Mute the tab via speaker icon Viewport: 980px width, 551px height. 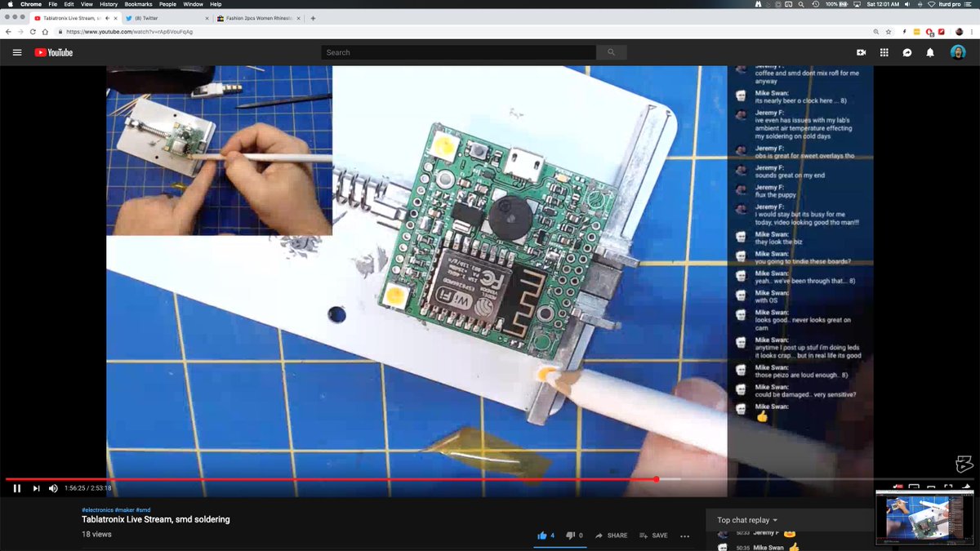109,17
